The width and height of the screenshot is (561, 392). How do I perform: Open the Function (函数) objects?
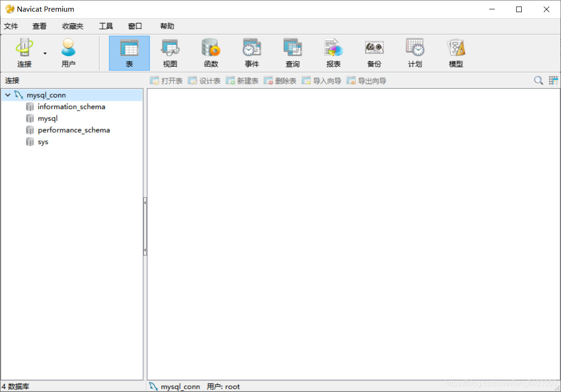211,53
